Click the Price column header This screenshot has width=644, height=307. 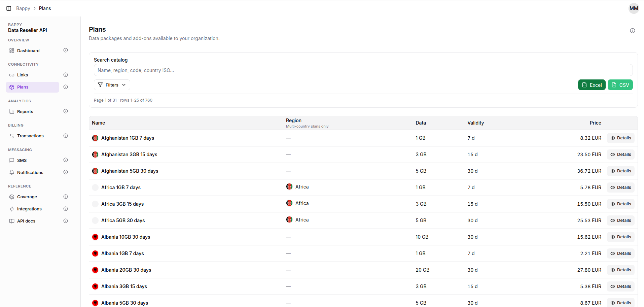[x=595, y=123]
